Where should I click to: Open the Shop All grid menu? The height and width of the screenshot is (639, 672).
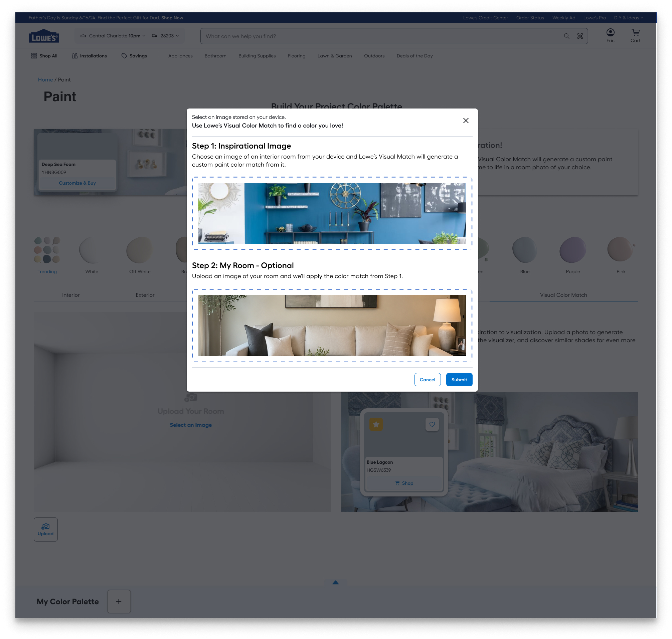(44, 56)
